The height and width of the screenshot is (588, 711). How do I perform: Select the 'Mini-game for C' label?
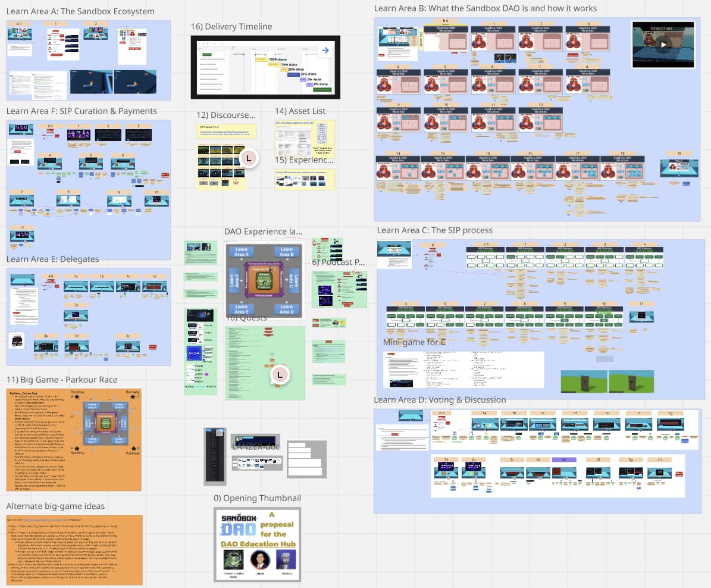(x=415, y=342)
